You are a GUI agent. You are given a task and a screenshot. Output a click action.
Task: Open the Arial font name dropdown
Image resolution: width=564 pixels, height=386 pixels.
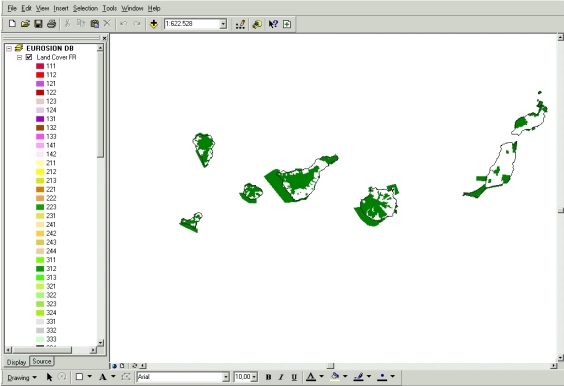pos(226,377)
